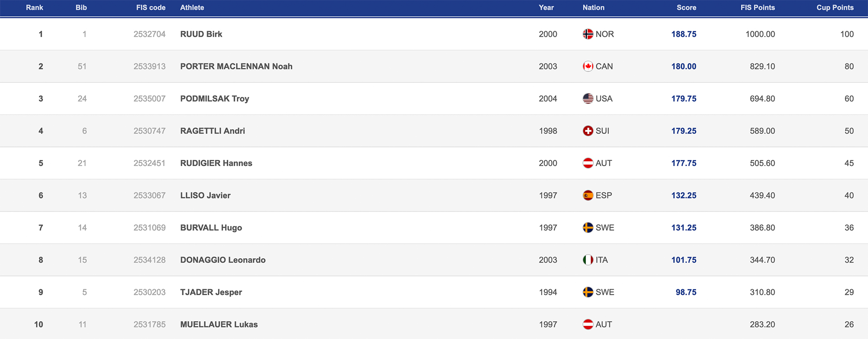Click the Norway flag icon
The width and height of the screenshot is (868, 339).
[588, 34]
